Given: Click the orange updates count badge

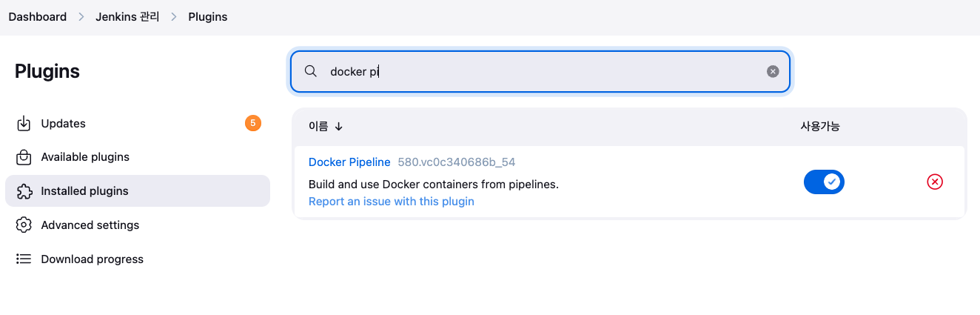Looking at the screenshot, I should tap(253, 123).
